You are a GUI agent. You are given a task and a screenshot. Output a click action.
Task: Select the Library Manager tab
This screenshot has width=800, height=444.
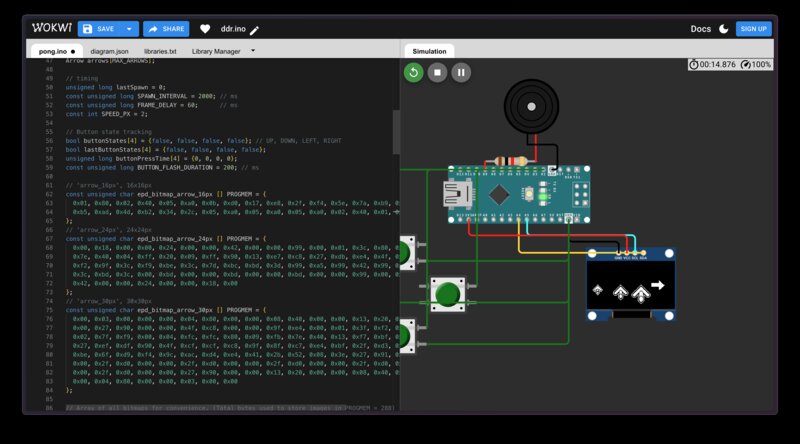coord(215,50)
